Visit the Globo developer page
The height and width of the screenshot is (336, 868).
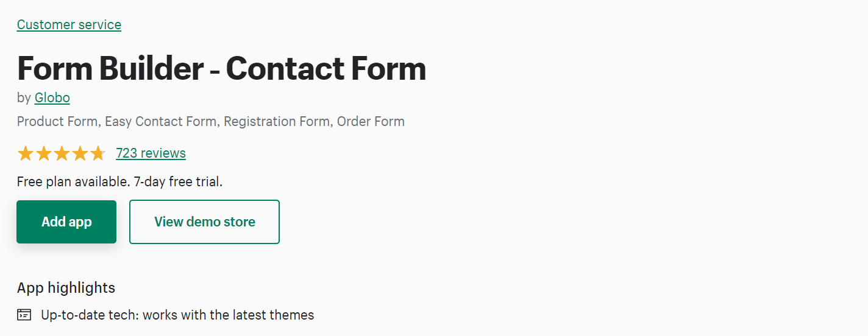click(x=52, y=97)
